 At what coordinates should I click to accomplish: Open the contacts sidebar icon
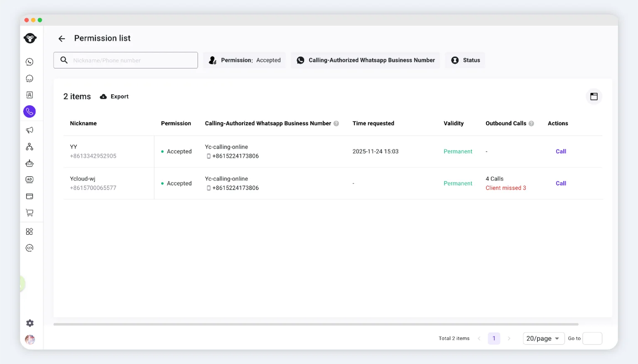click(29, 95)
